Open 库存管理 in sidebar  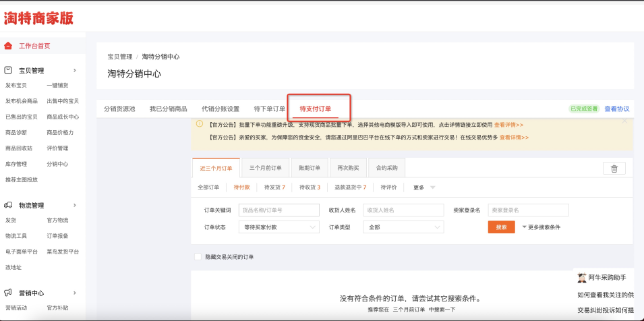(16, 164)
